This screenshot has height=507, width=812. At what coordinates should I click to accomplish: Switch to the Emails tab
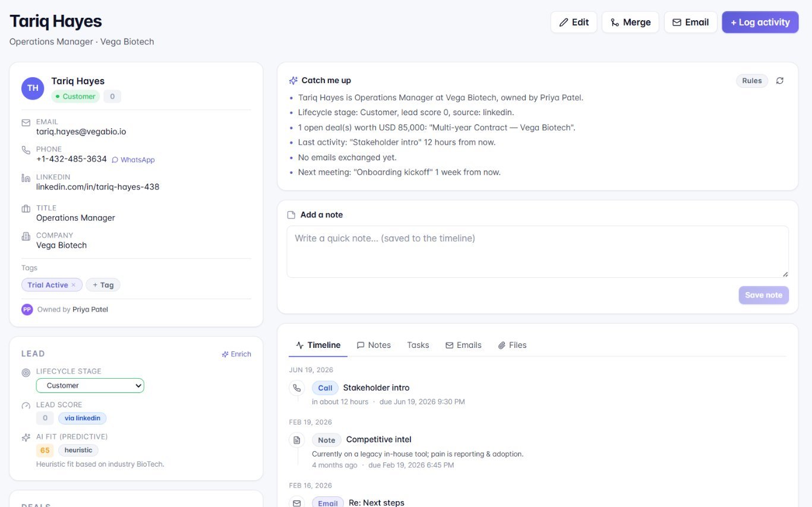pos(463,346)
